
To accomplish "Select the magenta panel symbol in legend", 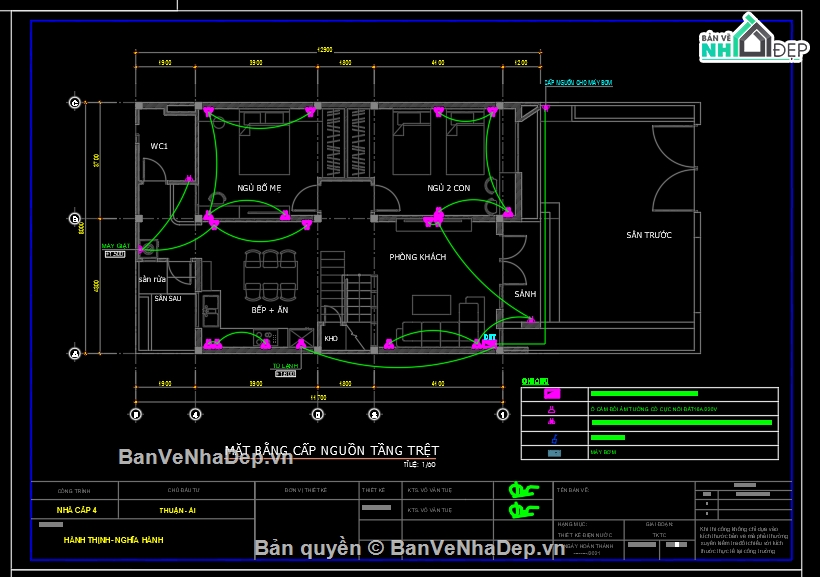I will pyautogui.click(x=552, y=394).
